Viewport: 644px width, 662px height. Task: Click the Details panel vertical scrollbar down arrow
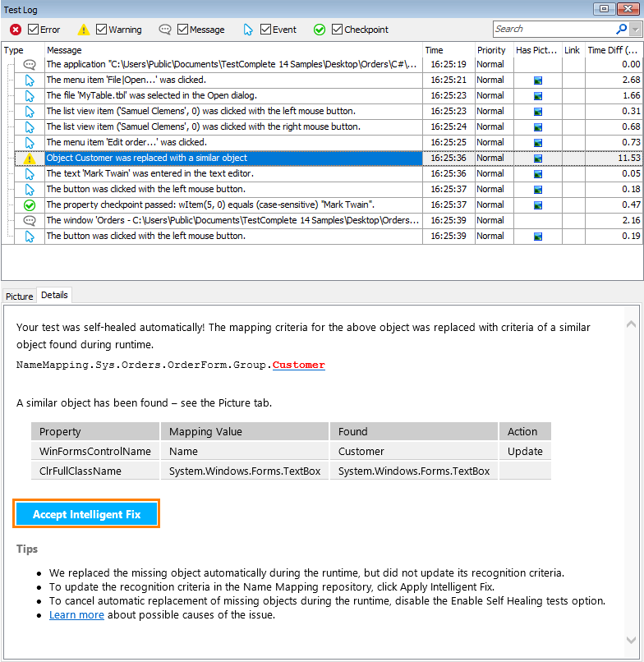point(631,639)
